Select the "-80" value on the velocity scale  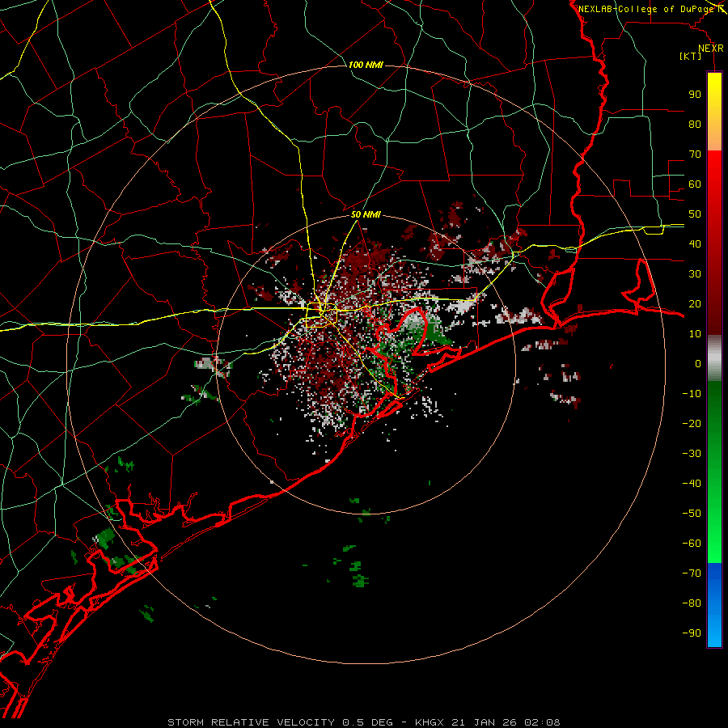[692, 603]
